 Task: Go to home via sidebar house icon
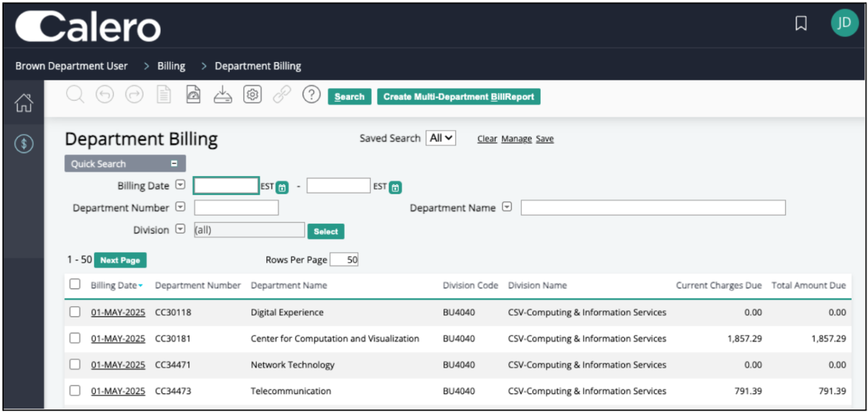tap(23, 102)
